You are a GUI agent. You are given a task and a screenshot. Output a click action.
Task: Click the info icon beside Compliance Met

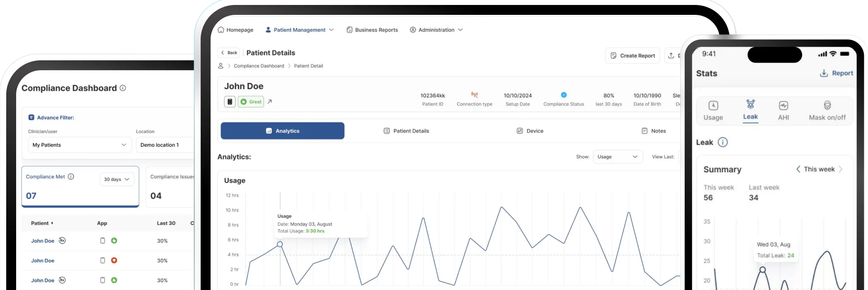(71, 176)
